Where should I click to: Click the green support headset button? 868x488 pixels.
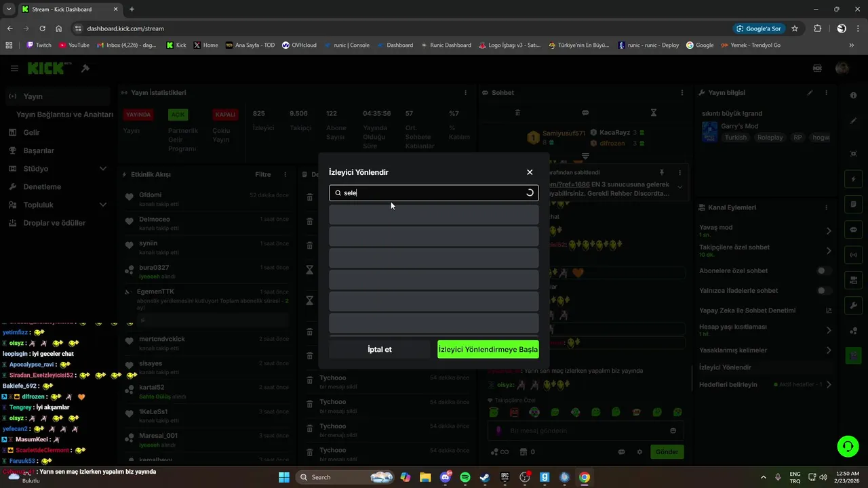click(x=848, y=446)
